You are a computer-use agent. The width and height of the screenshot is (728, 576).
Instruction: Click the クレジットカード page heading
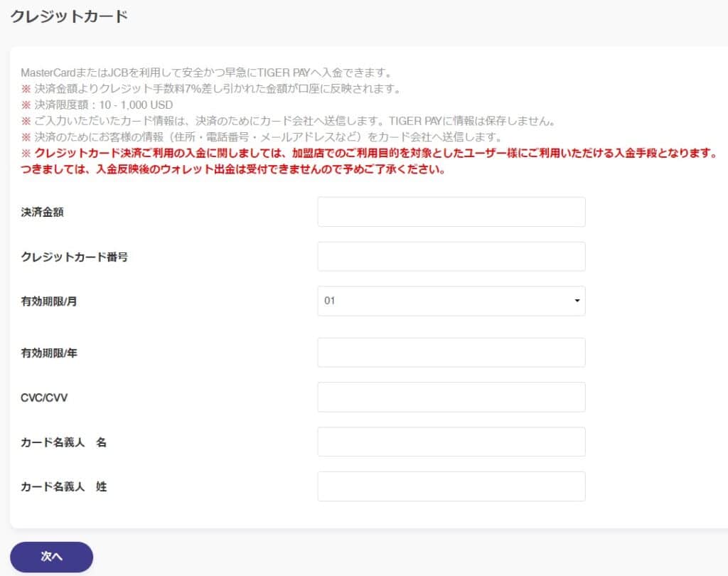tap(69, 16)
